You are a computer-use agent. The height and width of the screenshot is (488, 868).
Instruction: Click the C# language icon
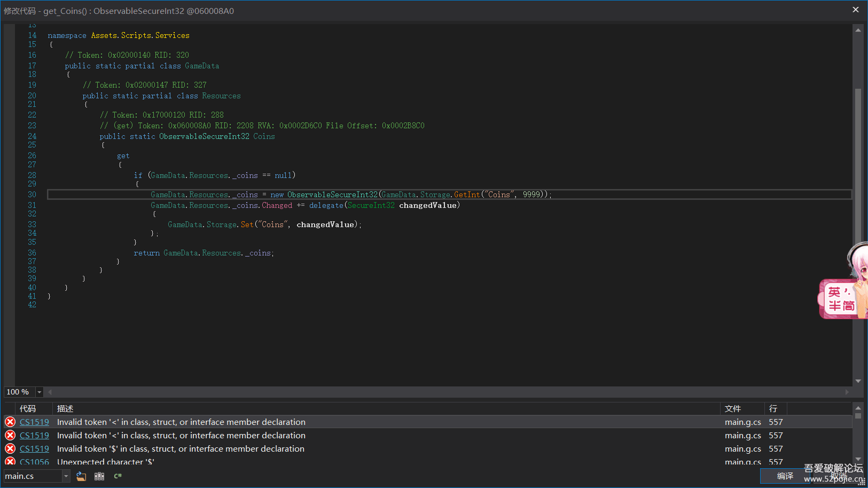coord(118,476)
